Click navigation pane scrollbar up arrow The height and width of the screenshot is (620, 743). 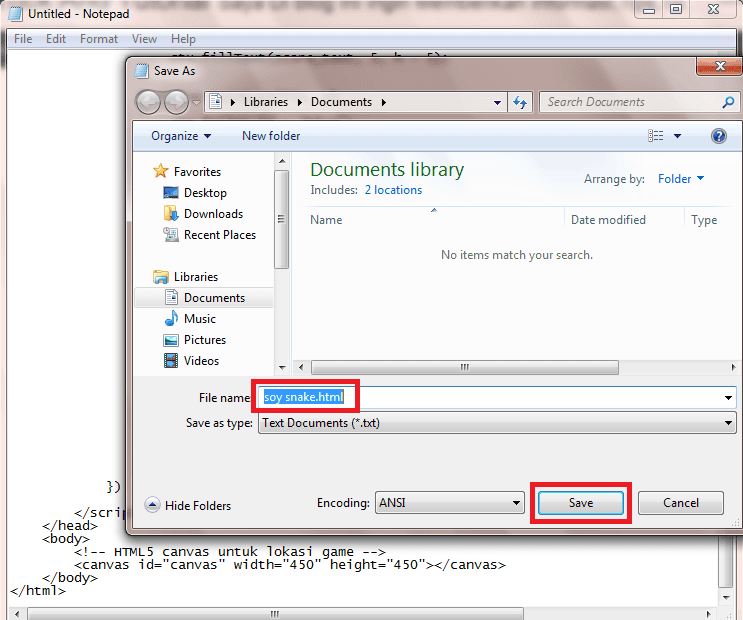coord(282,161)
